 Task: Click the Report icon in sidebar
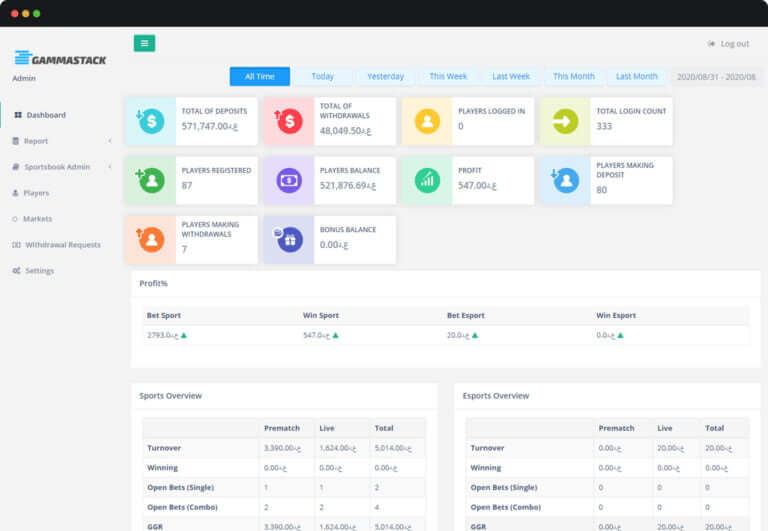[x=16, y=141]
